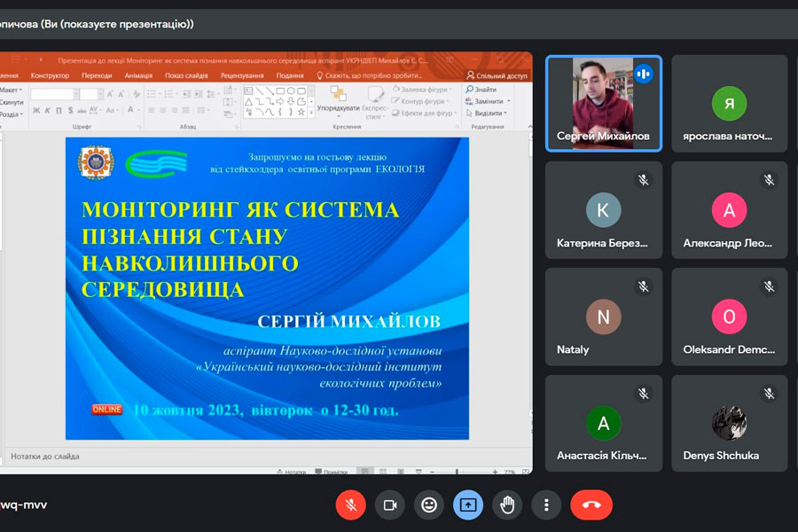Screen dimensions: 798x532
Task: Select the star shape in gallery
Action: click(x=301, y=112)
